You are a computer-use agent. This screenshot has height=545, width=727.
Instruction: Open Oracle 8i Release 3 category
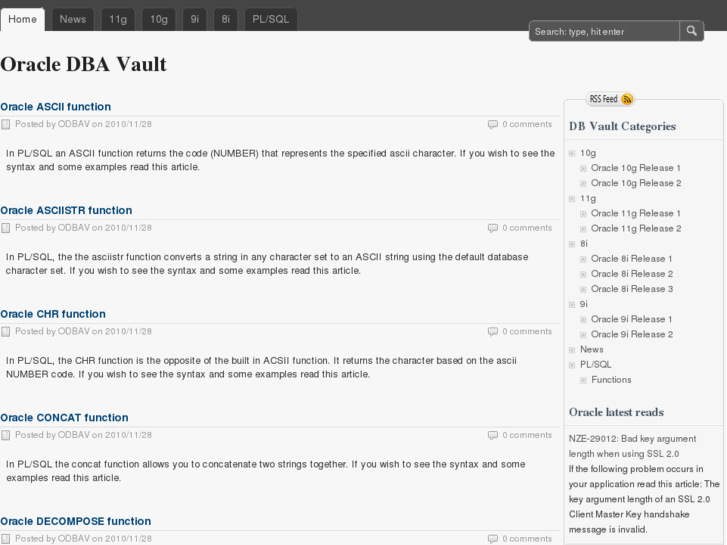pos(631,289)
